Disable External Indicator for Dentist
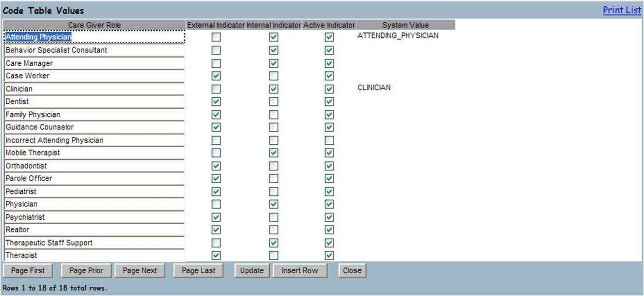644x296 pixels. pyautogui.click(x=216, y=101)
